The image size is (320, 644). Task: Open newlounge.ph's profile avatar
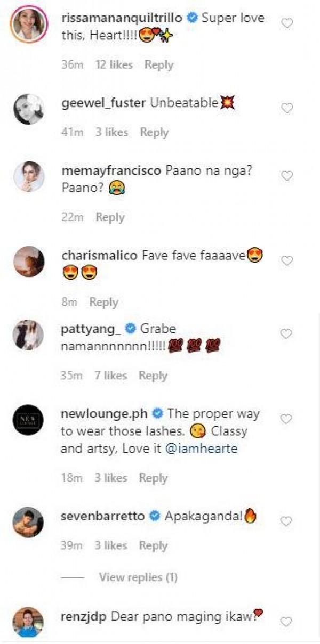(x=28, y=419)
